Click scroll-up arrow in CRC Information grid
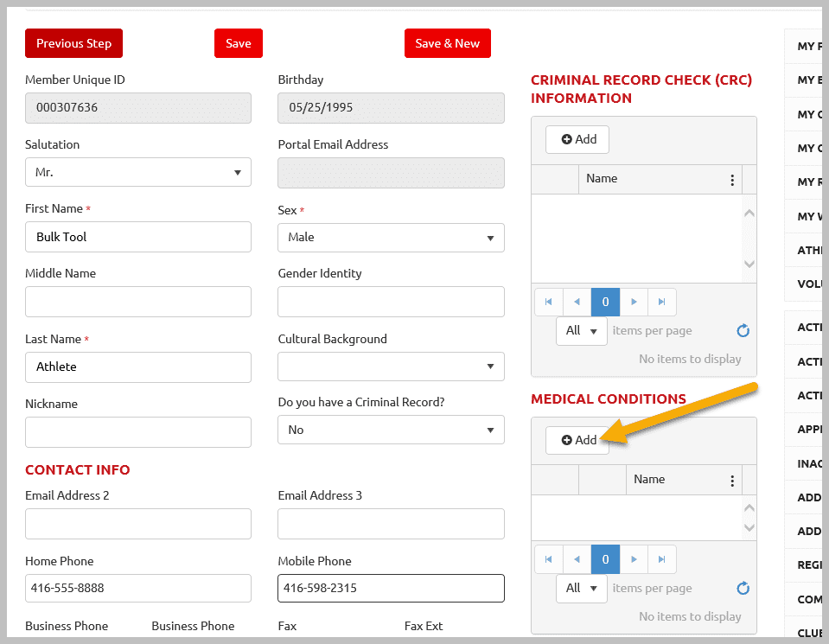The width and height of the screenshot is (829, 644). coord(749,213)
